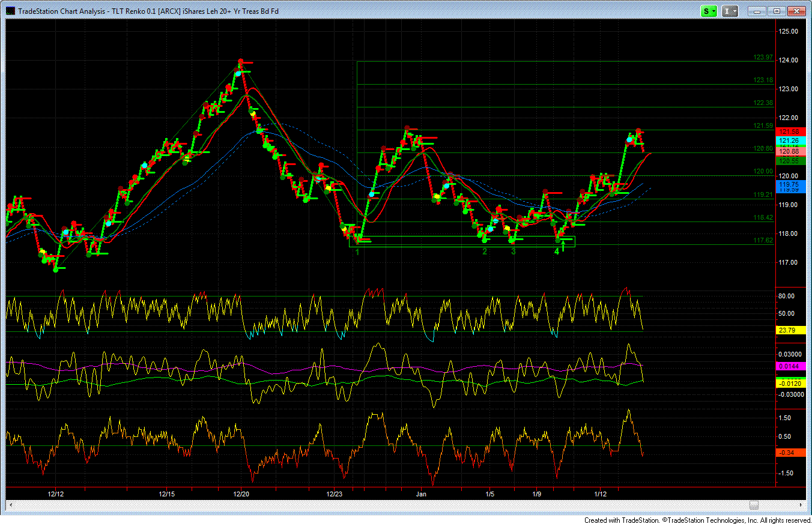Click the 117.62 Fibonacci level label
This screenshot has height=524, width=812.
tap(763, 241)
